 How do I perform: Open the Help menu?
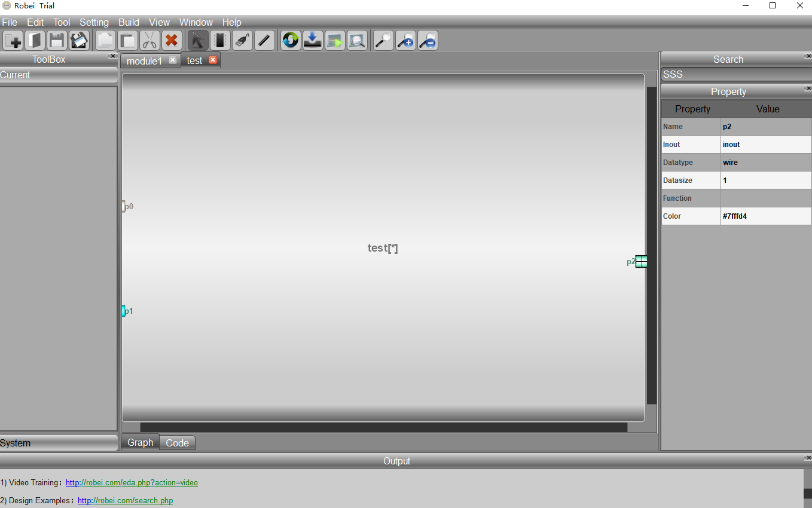232,22
